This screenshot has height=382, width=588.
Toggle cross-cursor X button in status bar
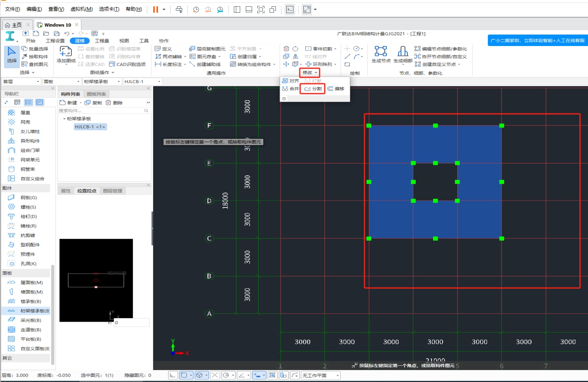pyautogui.click(x=215, y=375)
